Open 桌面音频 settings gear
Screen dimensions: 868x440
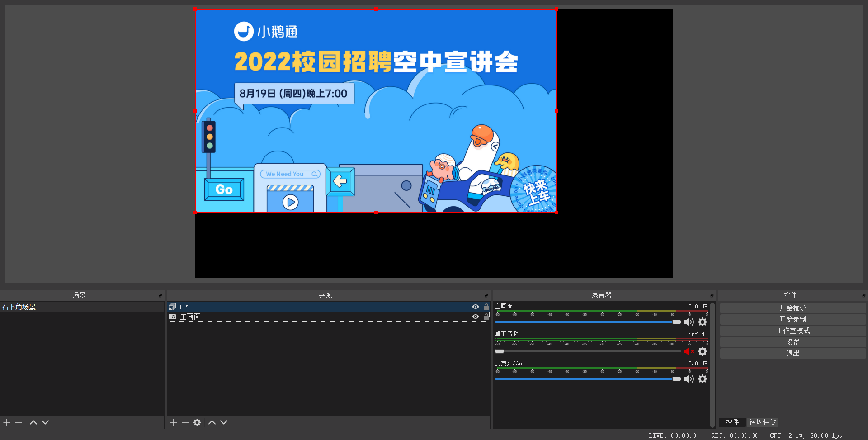[703, 351]
